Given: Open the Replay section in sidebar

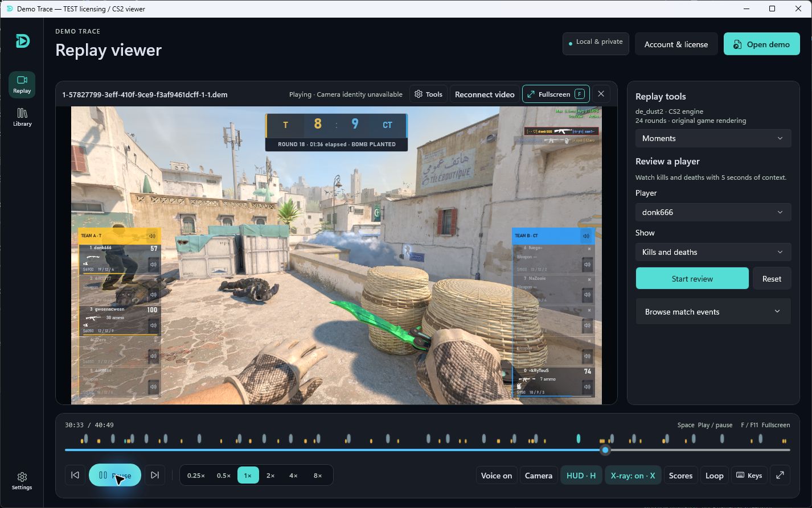Looking at the screenshot, I should pyautogui.click(x=22, y=84).
